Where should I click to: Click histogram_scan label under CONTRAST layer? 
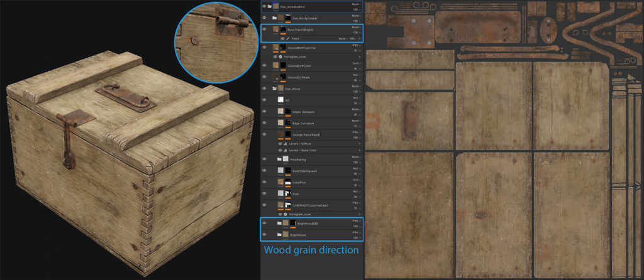click(299, 215)
